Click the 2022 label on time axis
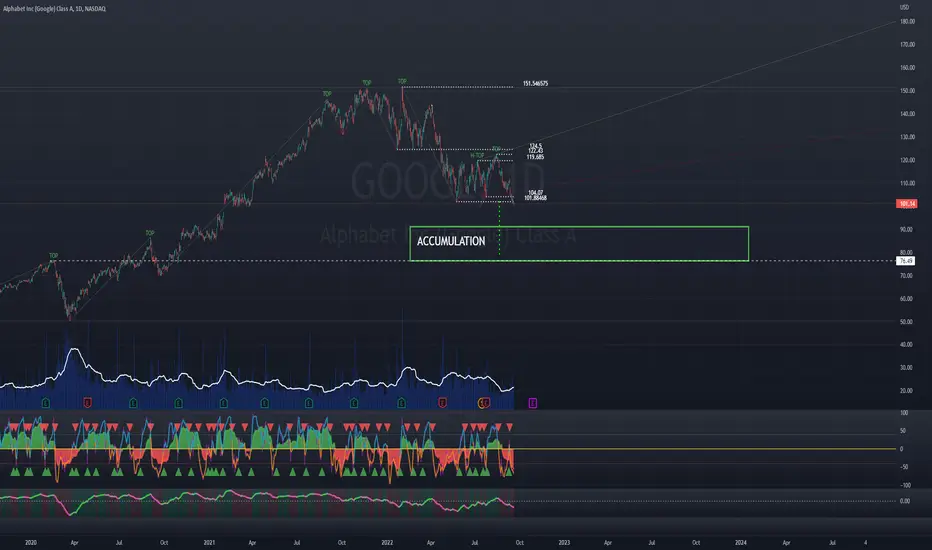932x550 pixels. point(387,542)
